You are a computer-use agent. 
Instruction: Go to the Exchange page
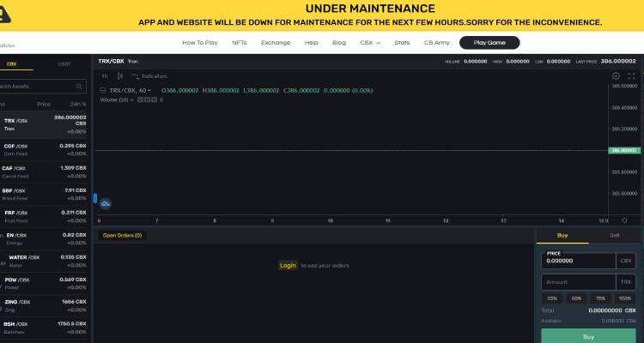tap(276, 43)
